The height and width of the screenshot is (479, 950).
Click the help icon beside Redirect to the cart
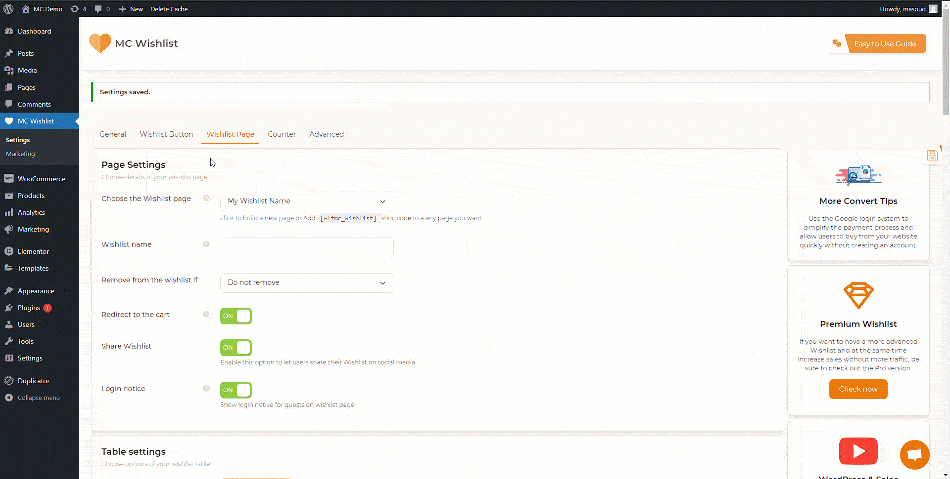coord(206,314)
